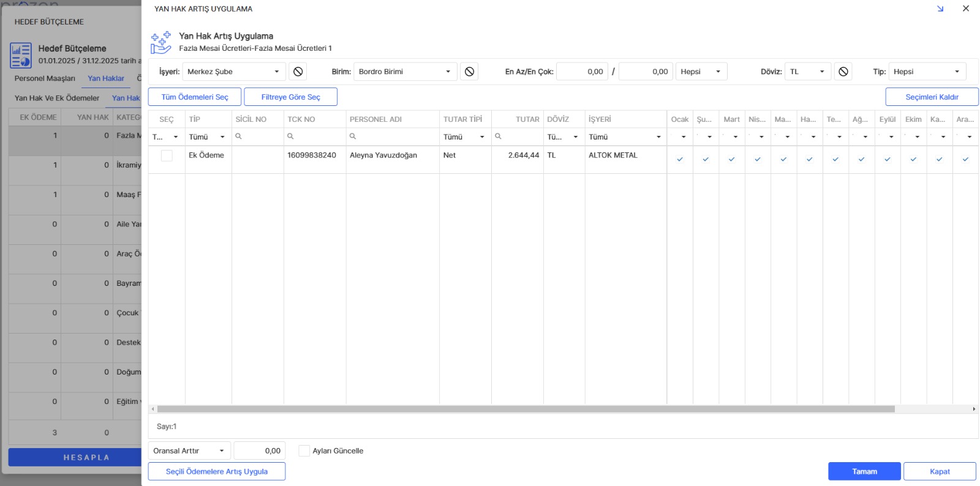
Task: Clear the Döviz filter with the reset icon
Action: 843,72
